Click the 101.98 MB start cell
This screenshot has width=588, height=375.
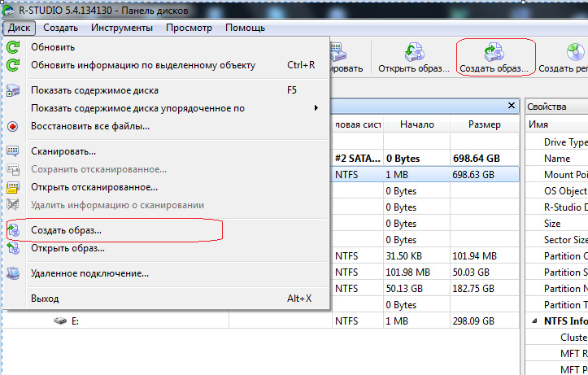416,273
